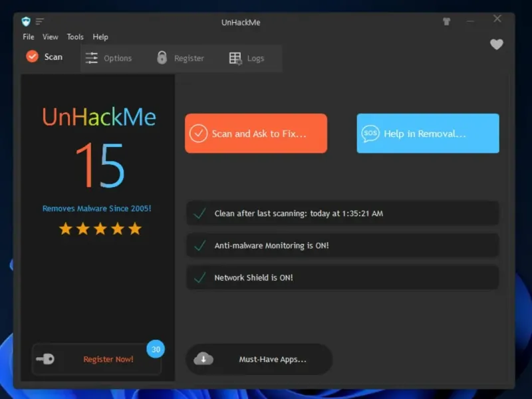Screen dimensions: 532x399
Task: Switch to the Register tab
Action: (180, 58)
